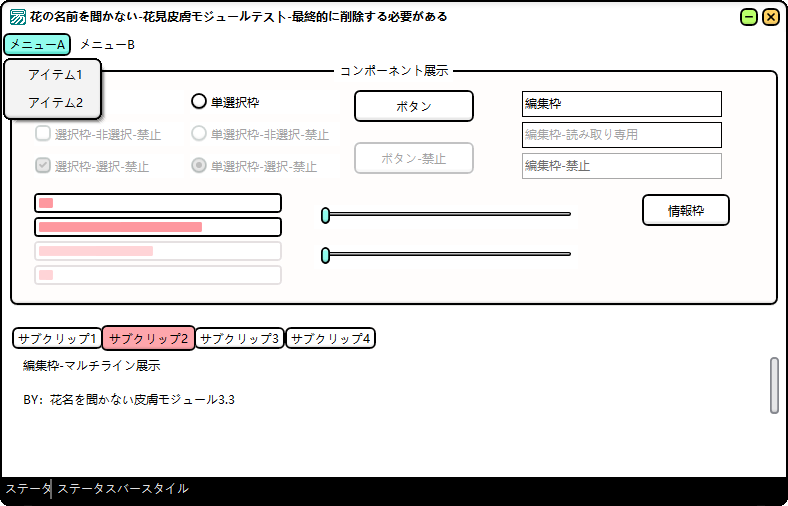
Task: Switch to the サブクリップ1 tab
Action: click(x=57, y=339)
